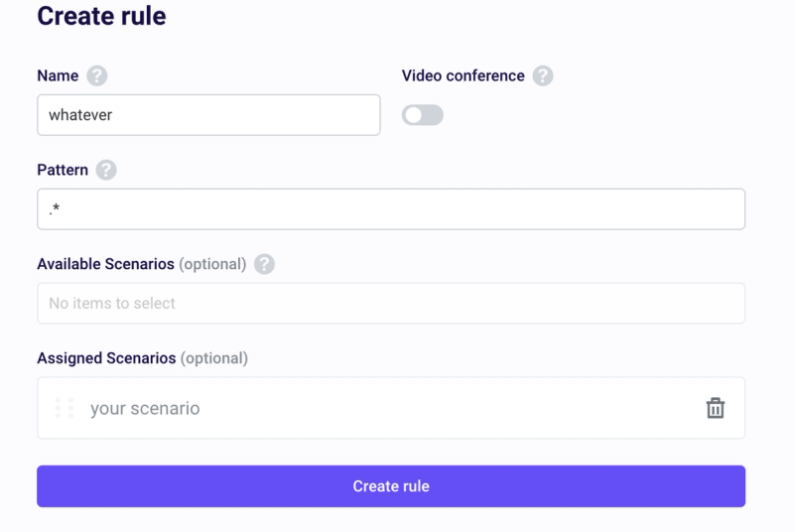Enable the Video conference switch

pos(422,115)
